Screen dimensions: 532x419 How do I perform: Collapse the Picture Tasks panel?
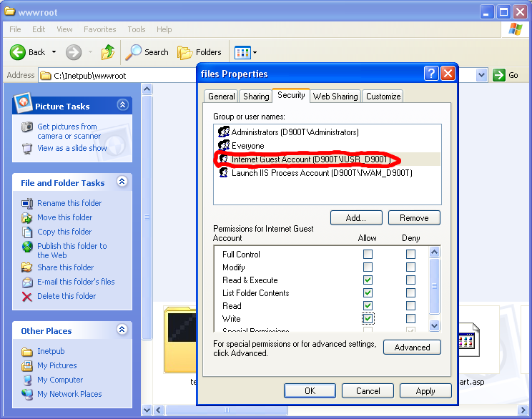click(x=122, y=105)
